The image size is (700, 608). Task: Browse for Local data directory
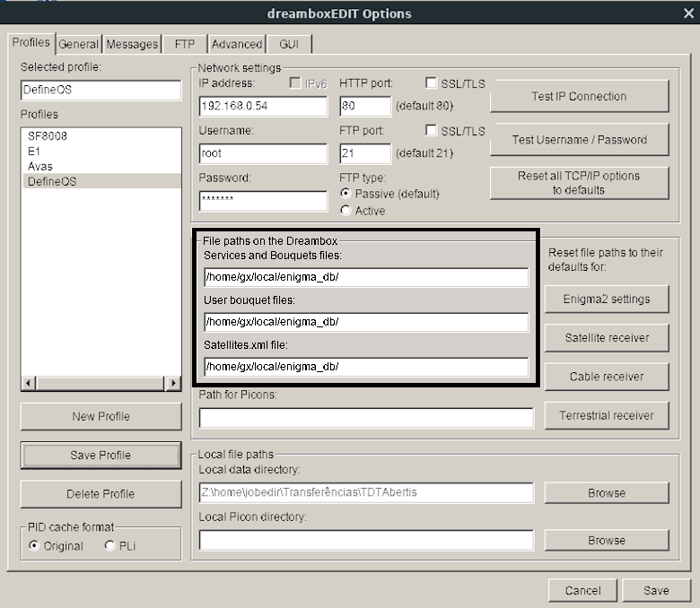coord(607,493)
